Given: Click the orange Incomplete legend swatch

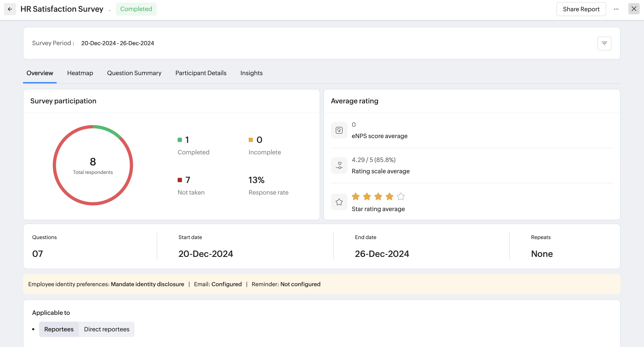Looking at the screenshot, I should (251, 140).
